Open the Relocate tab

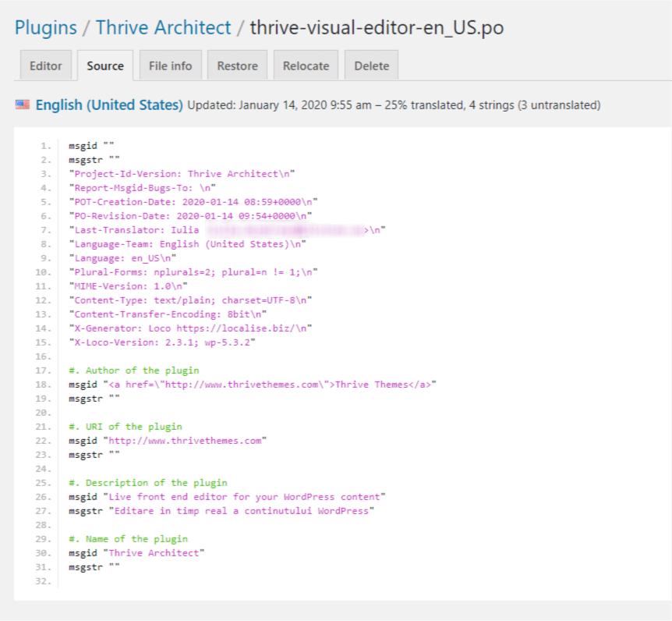306,66
